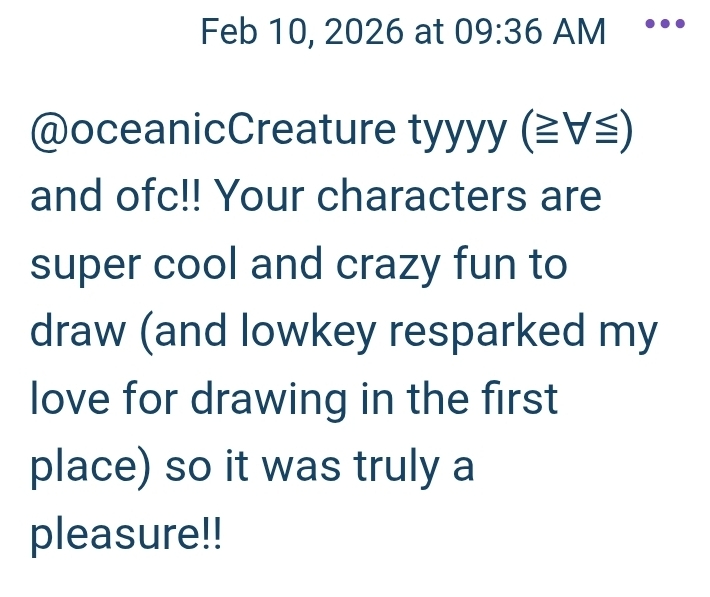710x597 pixels.
Task: Click the words "Your characters are"
Action: tap(408, 197)
